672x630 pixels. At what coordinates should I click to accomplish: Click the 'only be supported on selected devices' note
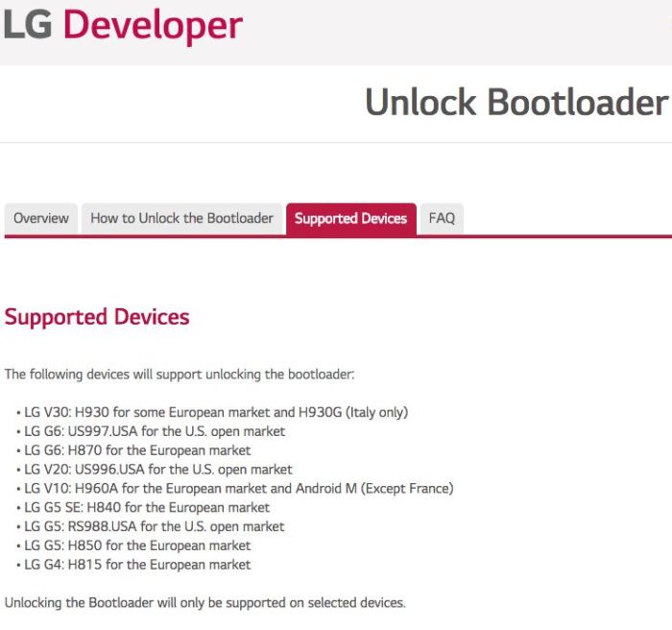pos(205,603)
